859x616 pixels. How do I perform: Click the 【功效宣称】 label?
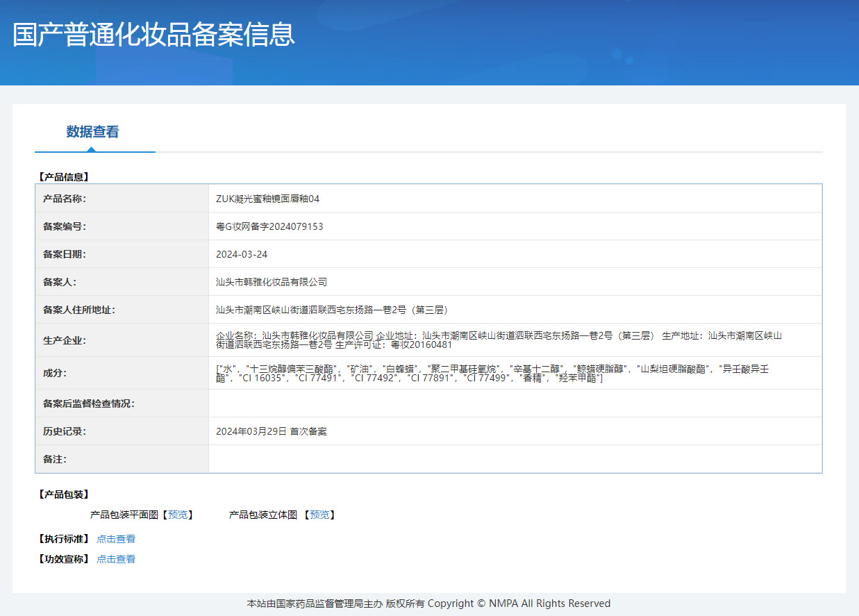[63, 559]
